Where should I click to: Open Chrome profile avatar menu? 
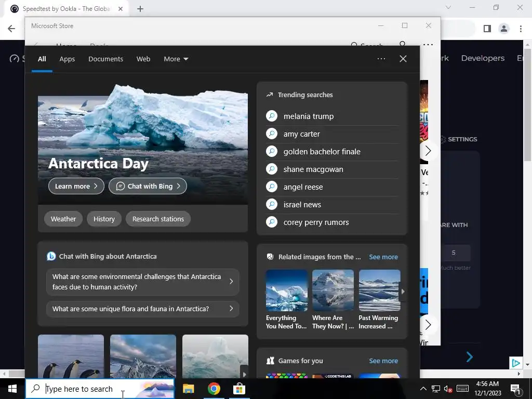click(504, 29)
